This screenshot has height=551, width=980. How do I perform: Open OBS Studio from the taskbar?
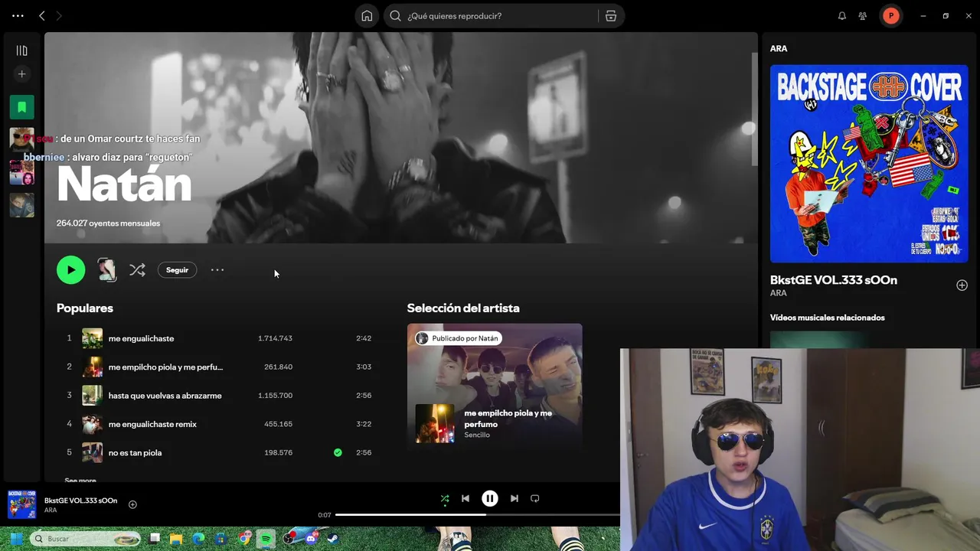tap(289, 539)
